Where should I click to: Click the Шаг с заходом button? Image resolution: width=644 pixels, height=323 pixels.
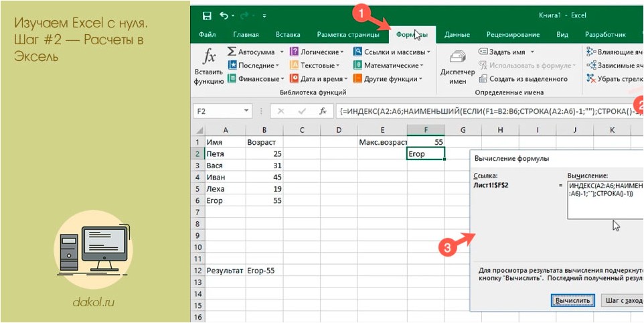click(x=622, y=300)
